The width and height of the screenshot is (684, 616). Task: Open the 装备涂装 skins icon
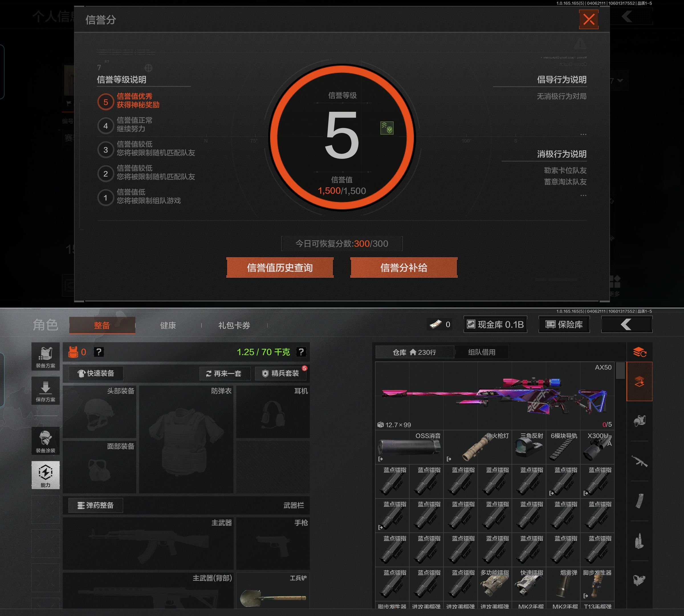[x=45, y=441]
